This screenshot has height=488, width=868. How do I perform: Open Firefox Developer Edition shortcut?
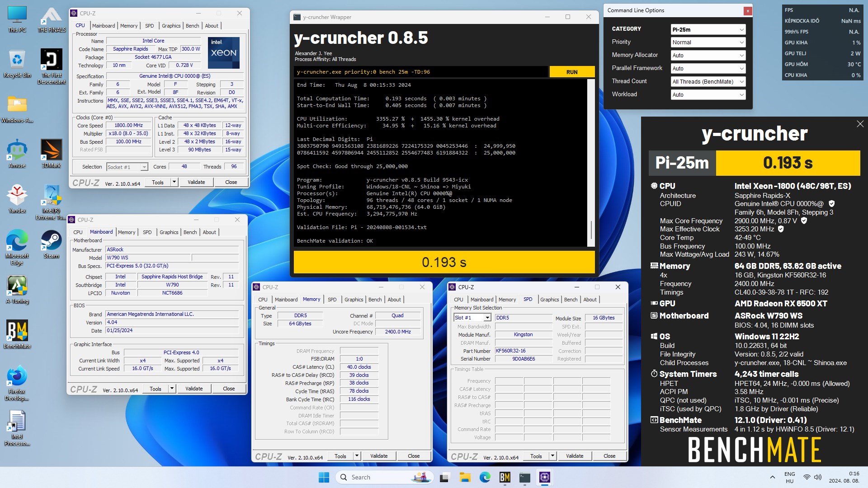click(17, 382)
